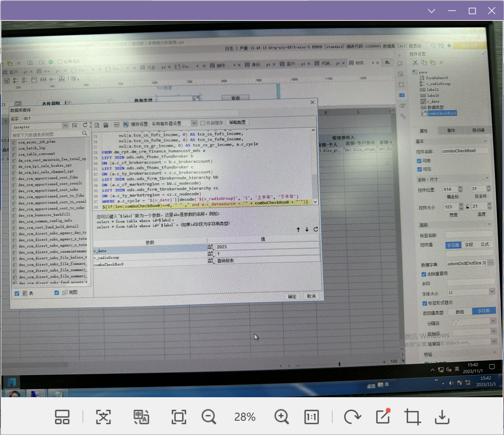Click the blue widget settings sidebar icon
Screen dimensions: 504x435
(x=402, y=95)
